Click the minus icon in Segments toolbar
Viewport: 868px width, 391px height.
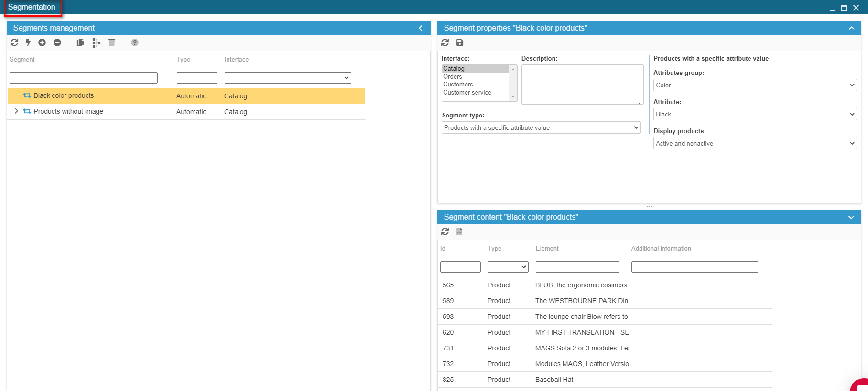pos(57,42)
